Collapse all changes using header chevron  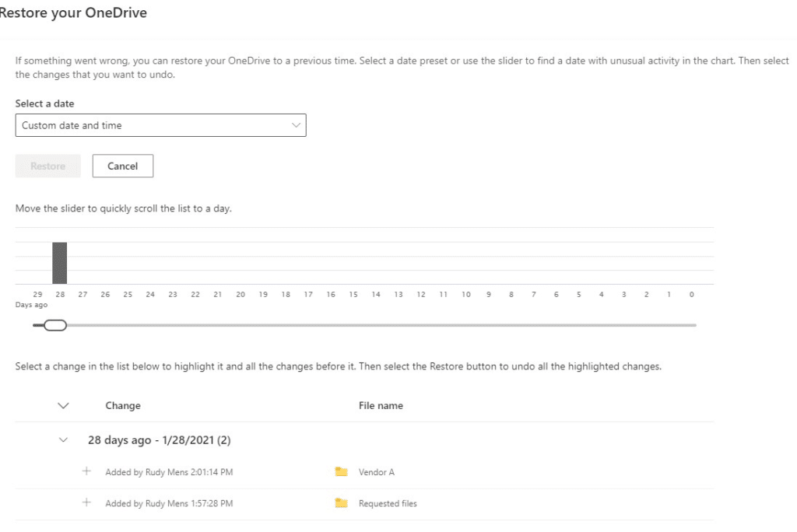(x=63, y=405)
